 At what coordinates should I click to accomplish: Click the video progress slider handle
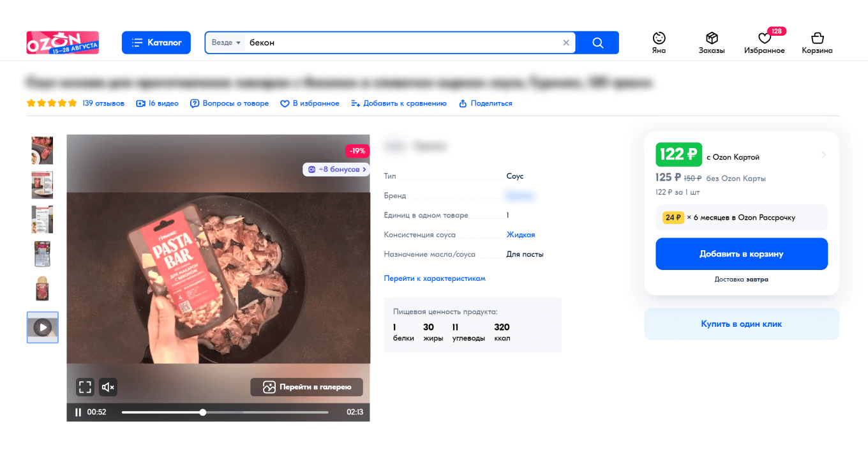[203, 412]
